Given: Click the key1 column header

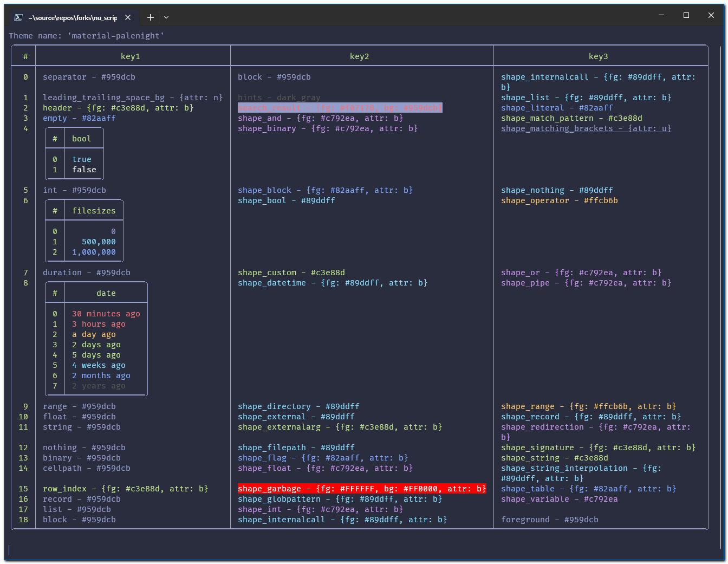Looking at the screenshot, I should [131, 56].
